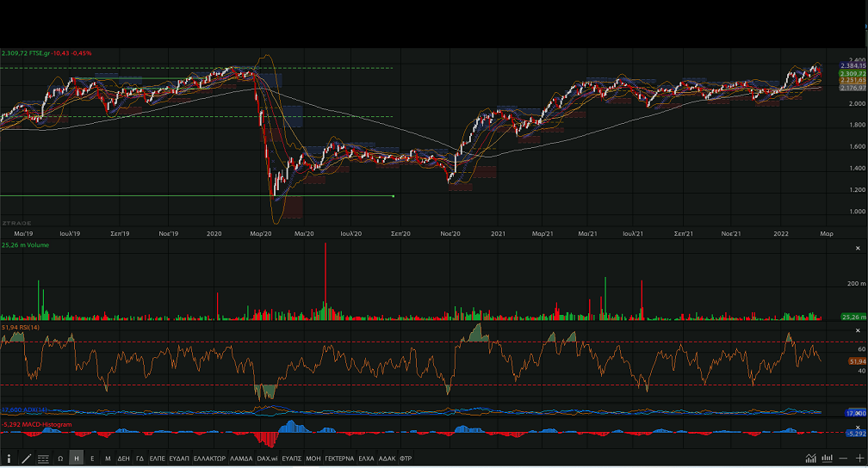
Task: Zoom in with the plus icon
Action: [x=859, y=458]
